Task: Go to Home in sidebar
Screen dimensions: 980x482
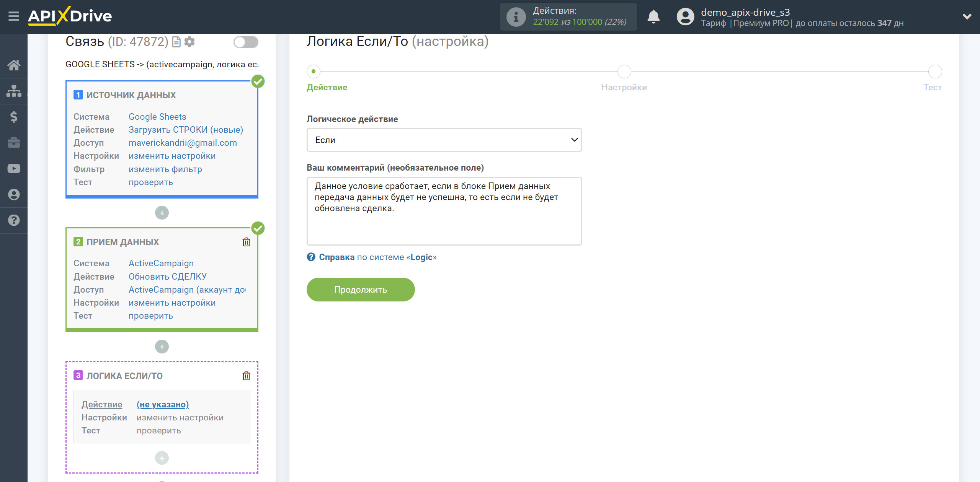Action: [x=14, y=65]
